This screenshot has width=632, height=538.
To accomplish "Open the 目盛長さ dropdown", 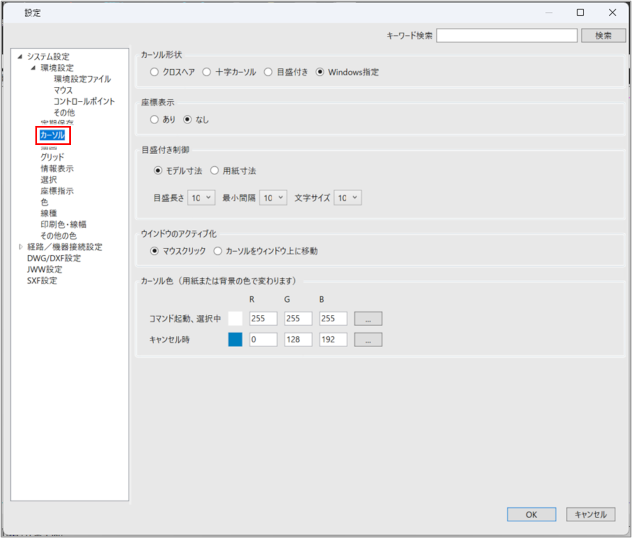I will pyautogui.click(x=201, y=198).
